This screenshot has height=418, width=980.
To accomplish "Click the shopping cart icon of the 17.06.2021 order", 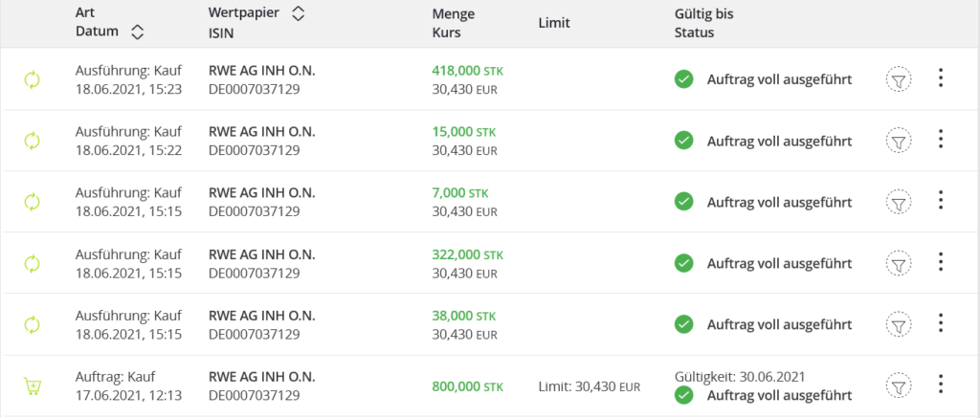I will [x=33, y=386].
